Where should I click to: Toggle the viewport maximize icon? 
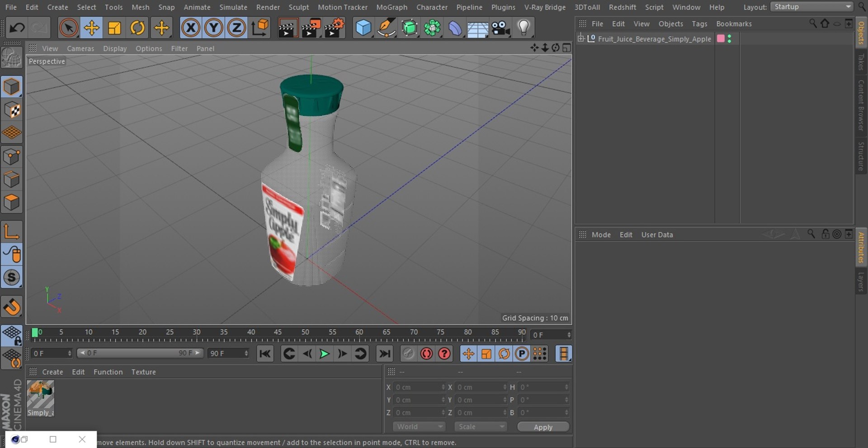click(x=566, y=48)
